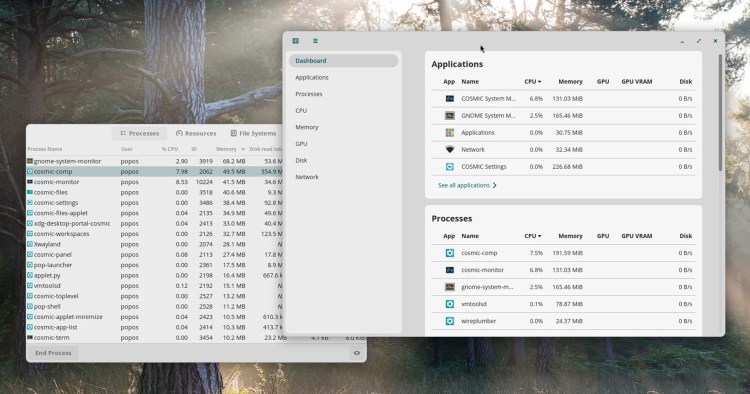Switch to Resources tab in GNOME System Monitor
The width and height of the screenshot is (750, 394).
[196, 133]
